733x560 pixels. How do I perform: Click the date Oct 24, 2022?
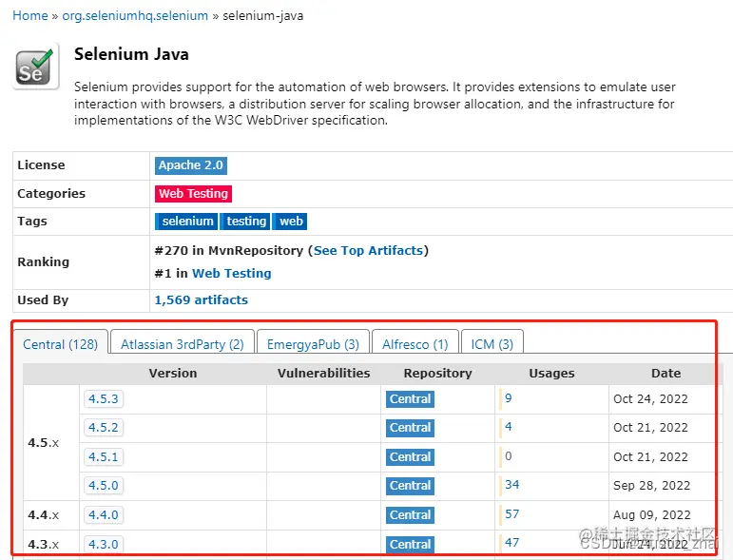[x=650, y=399]
